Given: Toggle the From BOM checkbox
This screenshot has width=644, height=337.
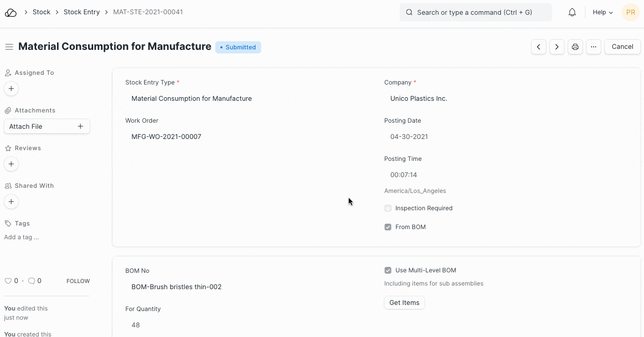Looking at the screenshot, I should click(388, 227).
